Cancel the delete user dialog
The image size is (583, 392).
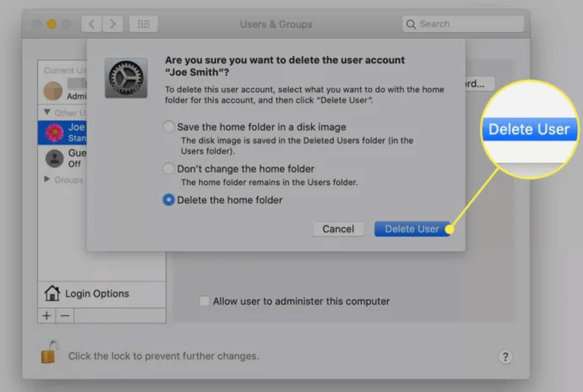click(x=338, y=229)
